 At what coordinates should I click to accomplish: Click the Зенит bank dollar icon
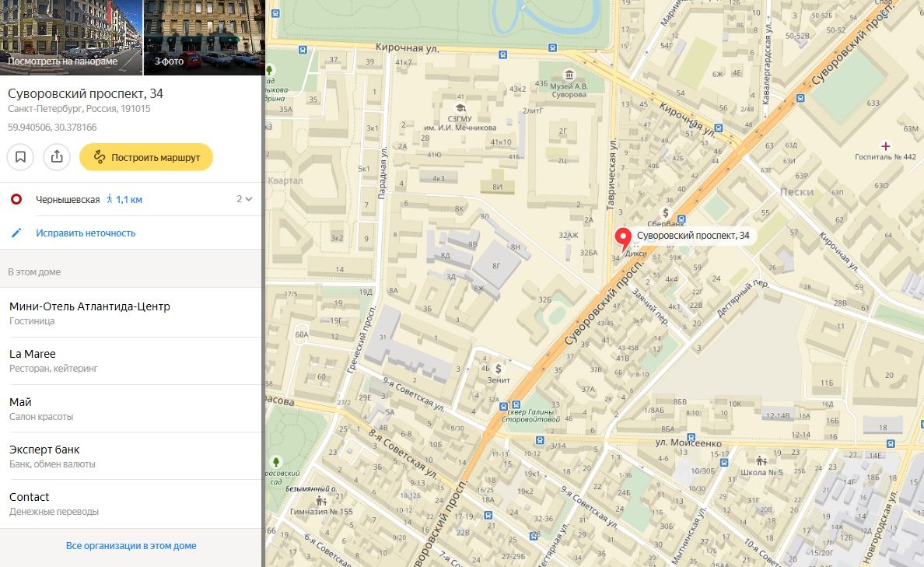point(498,369)
